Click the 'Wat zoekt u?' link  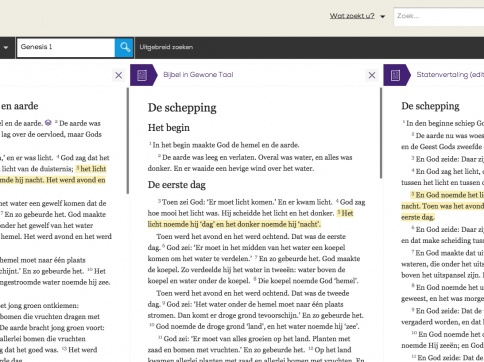coord(352,16)
